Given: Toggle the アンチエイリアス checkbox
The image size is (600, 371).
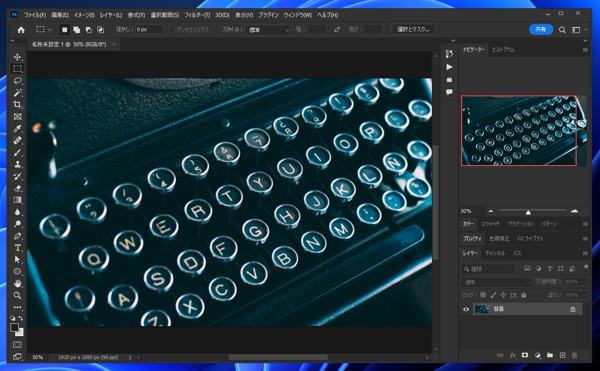Looking at the screenshot, I should click(x=171, y=29).
